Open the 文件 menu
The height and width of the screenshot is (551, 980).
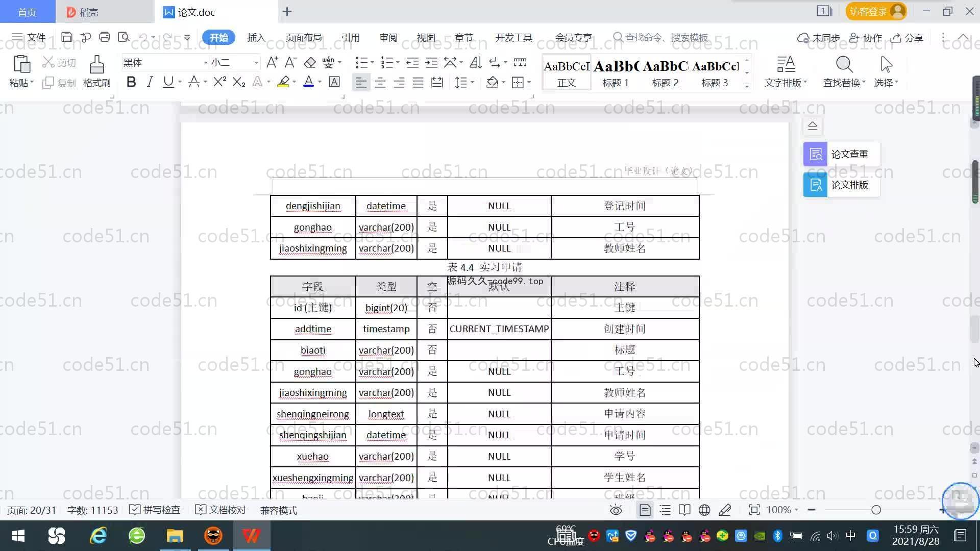(29, 37)
